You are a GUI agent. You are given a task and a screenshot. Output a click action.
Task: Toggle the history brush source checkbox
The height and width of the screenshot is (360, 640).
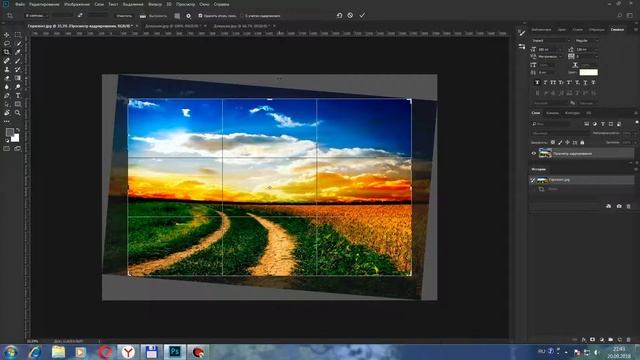click(533, 180)
